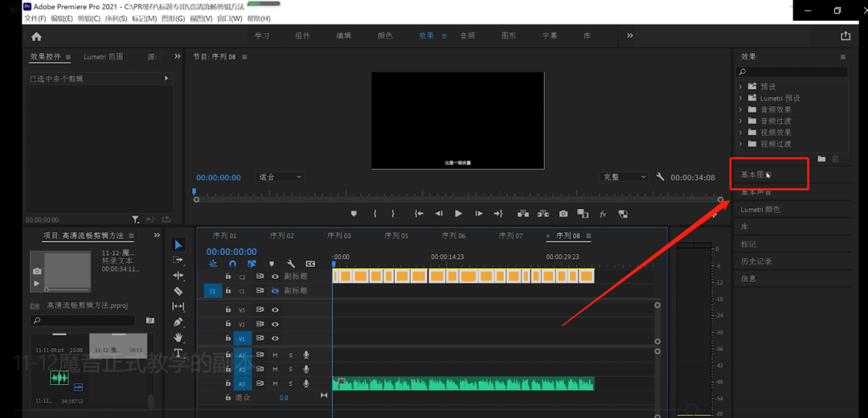Click the effects search field
The image size is (868, 418).
792,72
